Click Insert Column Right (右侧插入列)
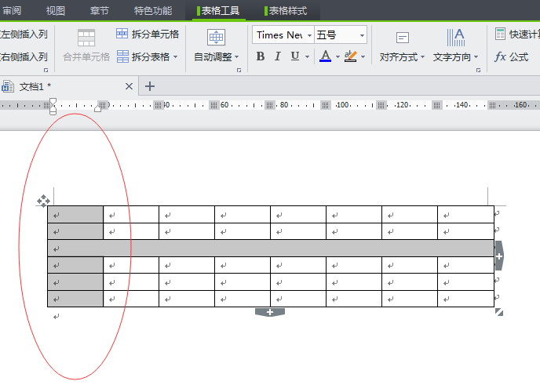 click(24, 56)
